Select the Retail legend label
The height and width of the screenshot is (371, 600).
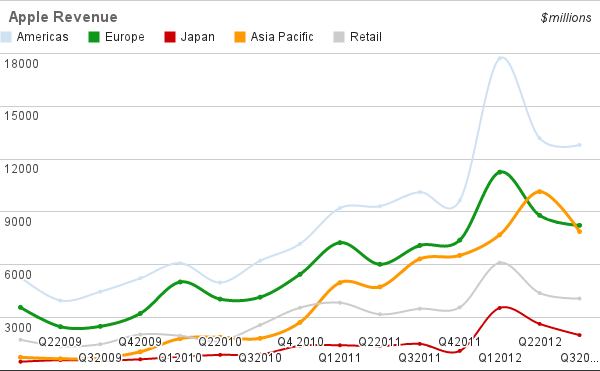point(366,37)
